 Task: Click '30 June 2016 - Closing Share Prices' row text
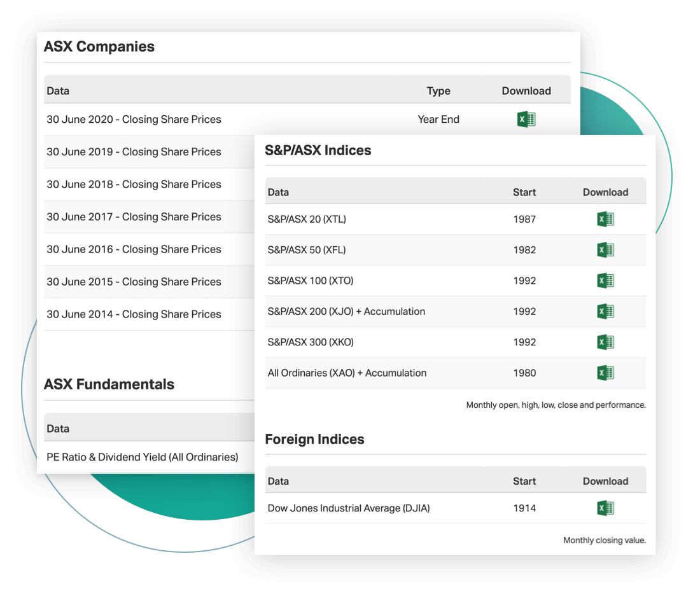pyautogui.click(x=134, y=249)
